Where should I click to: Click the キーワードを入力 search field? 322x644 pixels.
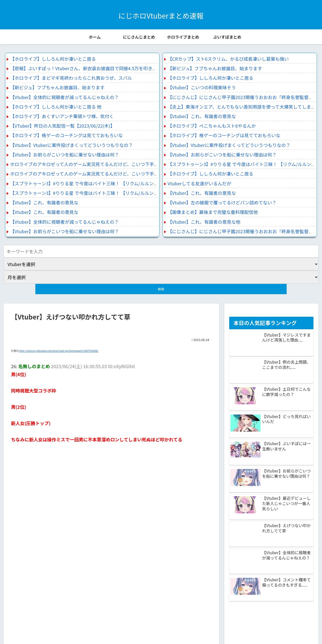pyautogui.click(x=161, y=251)
